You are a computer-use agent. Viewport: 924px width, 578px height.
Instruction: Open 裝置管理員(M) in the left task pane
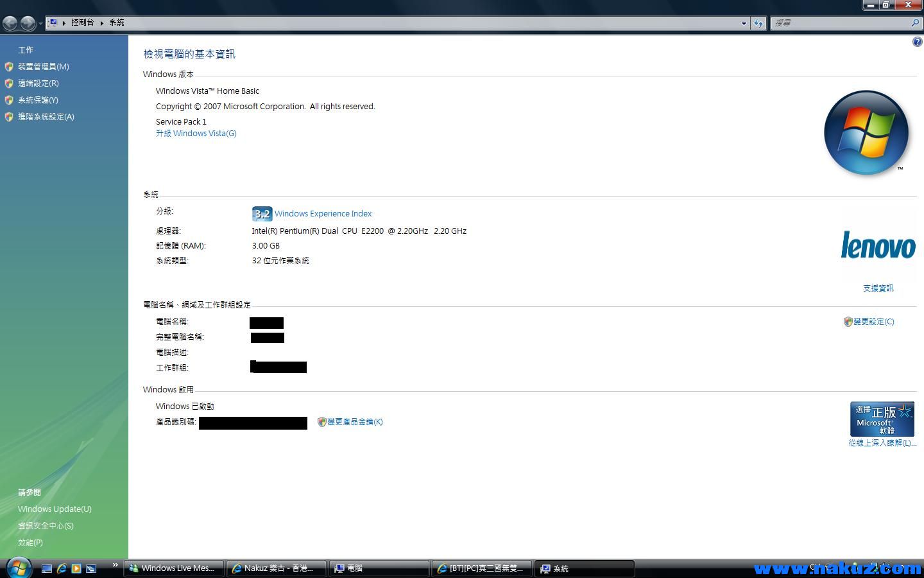pyautogui.click(x=44, y=66)
